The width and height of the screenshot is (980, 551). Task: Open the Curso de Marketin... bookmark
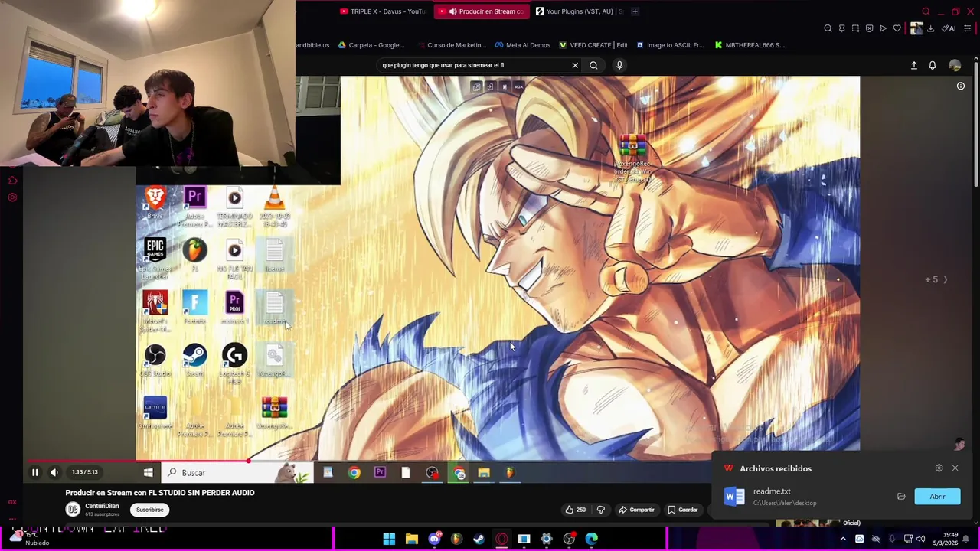[451, 45]
